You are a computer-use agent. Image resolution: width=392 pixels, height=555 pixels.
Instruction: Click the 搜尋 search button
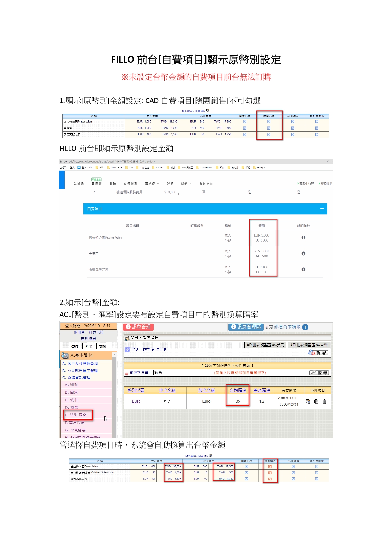(x=319, y=373)
